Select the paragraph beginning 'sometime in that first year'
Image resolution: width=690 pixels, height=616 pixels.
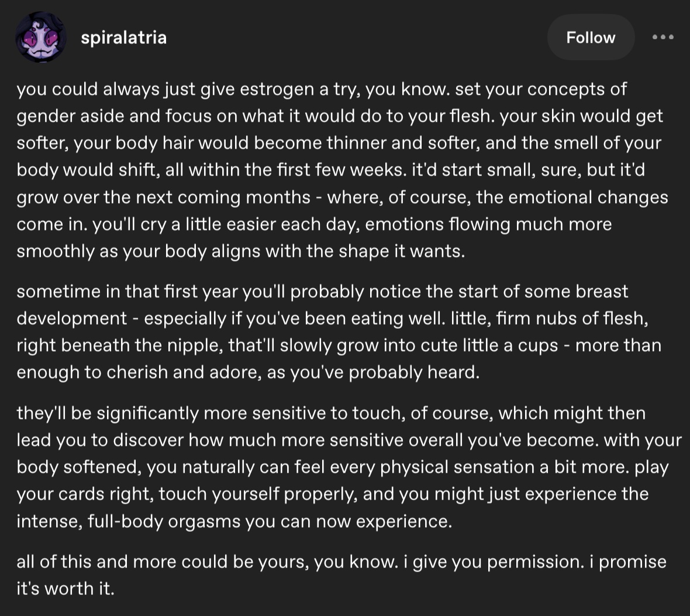(x=339, y=332)
